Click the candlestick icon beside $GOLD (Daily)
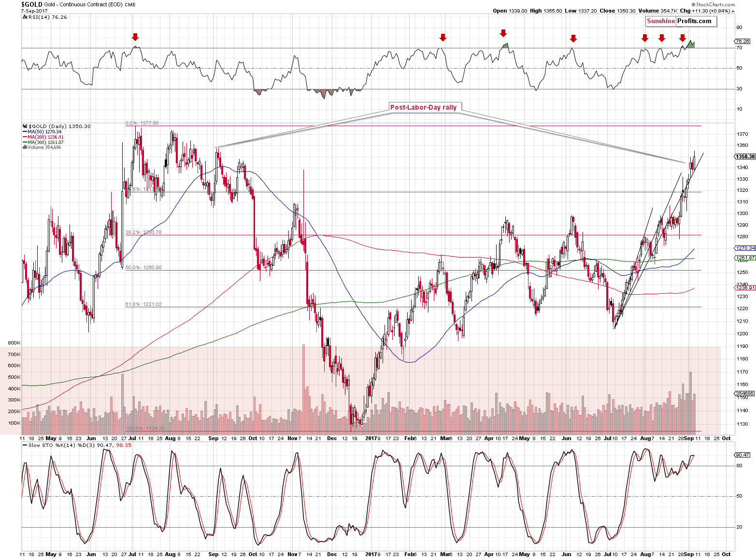Screen dimensions: 756x559 tap(25, 126)
